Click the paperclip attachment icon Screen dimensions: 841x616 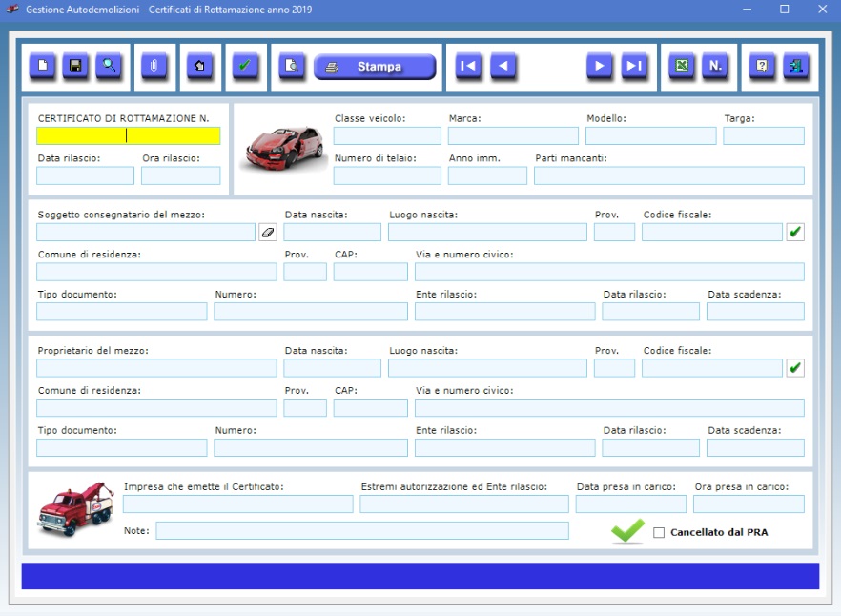coord(154,66)
